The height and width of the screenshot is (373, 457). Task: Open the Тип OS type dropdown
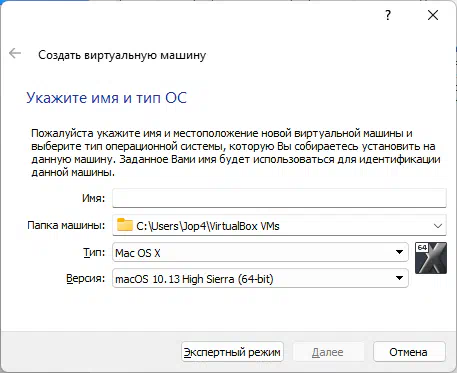(x=260, y=252)
